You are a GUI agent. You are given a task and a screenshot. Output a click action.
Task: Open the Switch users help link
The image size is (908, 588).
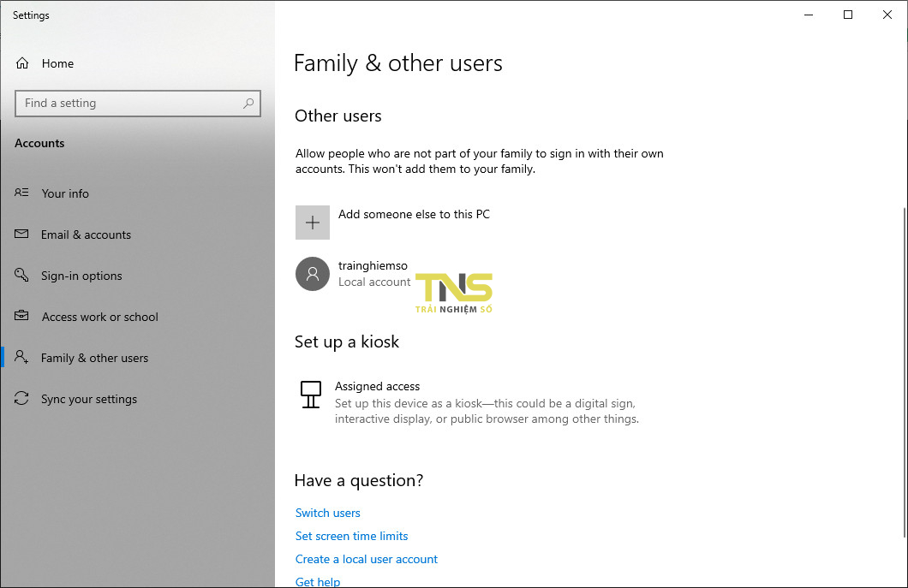(x=327, y=513)
